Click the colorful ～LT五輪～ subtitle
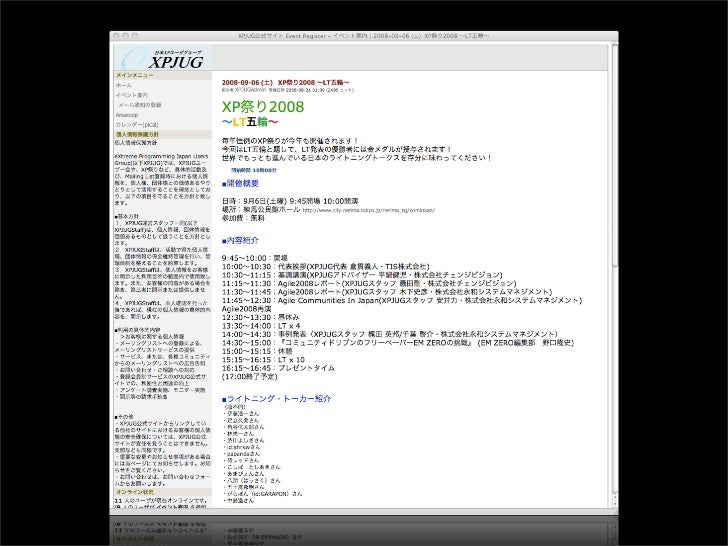 coord(250,122)
